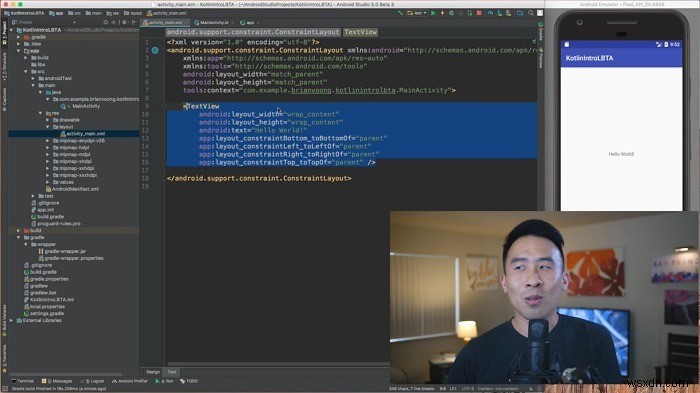Select proguard-rules.pro file
700x393 pixels.
point(59,223)
